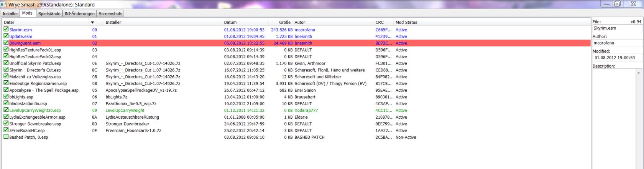Open the INI-Änderungen tab
The image size is (644, 169).
pyautogui.click(x=79, y=13)
